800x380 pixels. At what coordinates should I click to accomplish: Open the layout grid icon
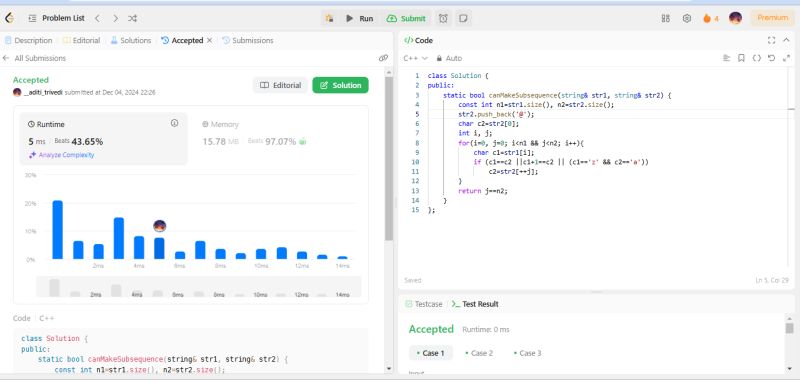pyautogui.click(x=665, y=18)
